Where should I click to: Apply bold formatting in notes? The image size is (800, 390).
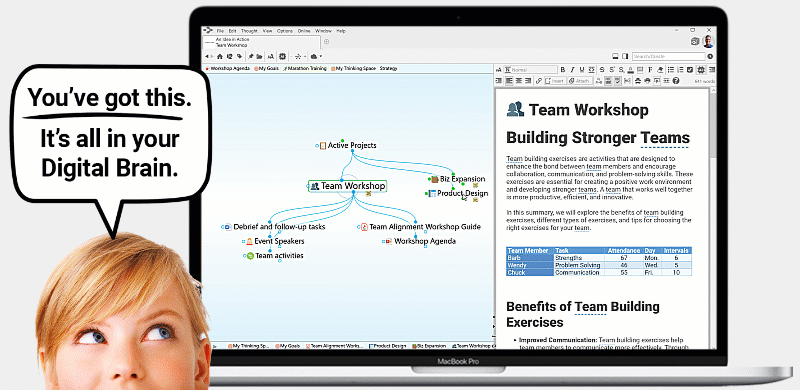pyautogui.click(x=563, y=69)
